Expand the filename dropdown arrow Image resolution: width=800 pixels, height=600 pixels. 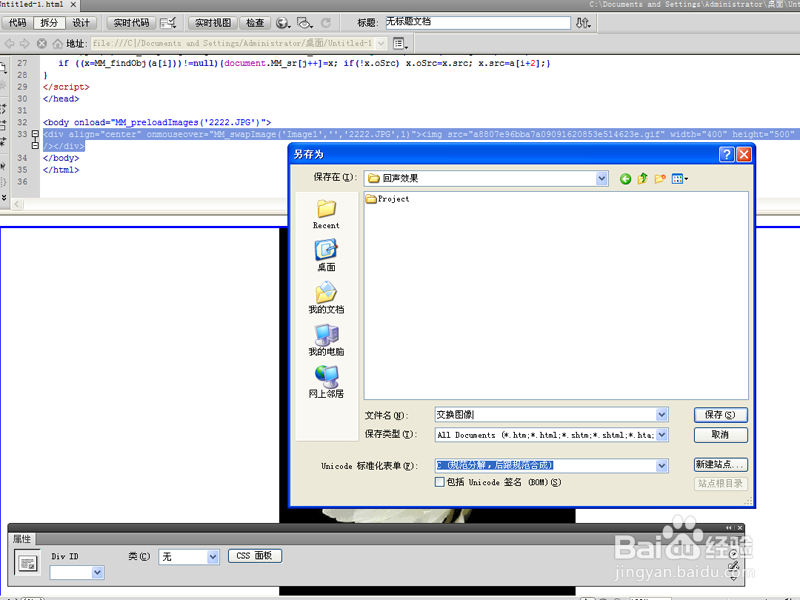tap(662, 414)
